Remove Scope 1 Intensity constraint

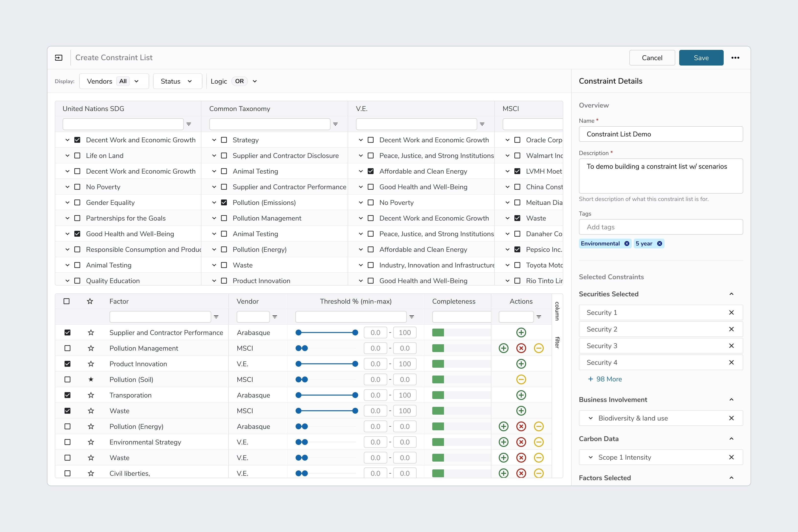pyautogui.click(x=731, y=457)
